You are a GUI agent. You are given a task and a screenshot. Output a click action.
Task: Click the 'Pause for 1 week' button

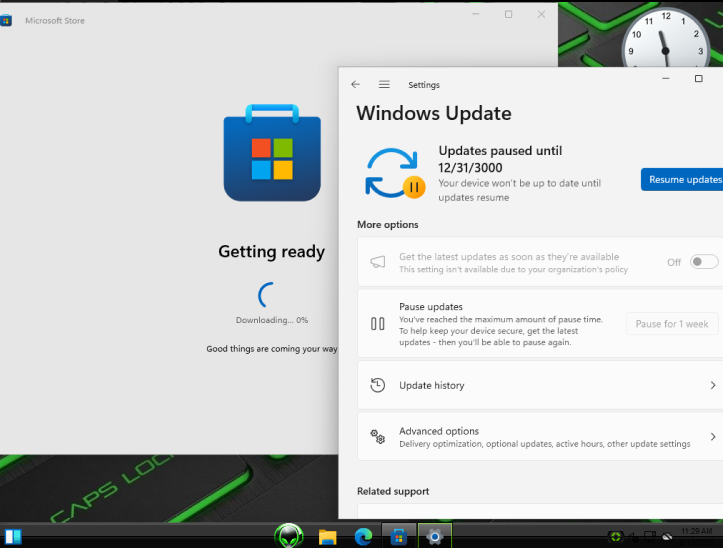click(x=672, y=324)
